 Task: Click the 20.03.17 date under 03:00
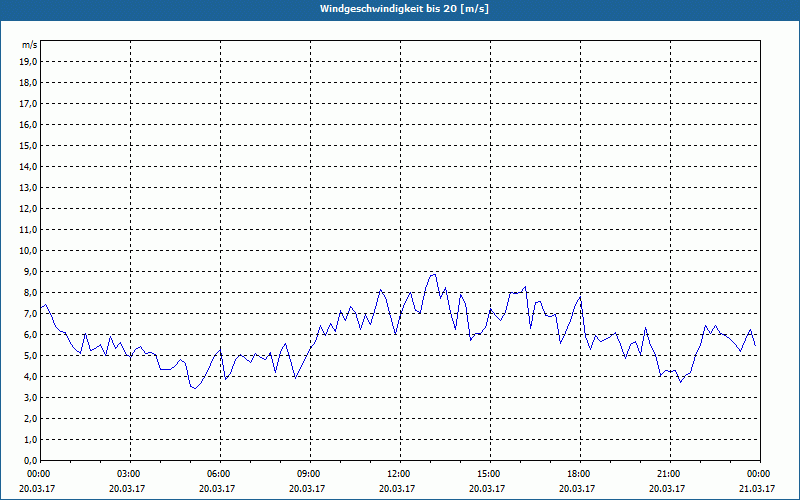click(x=127, y=488)
